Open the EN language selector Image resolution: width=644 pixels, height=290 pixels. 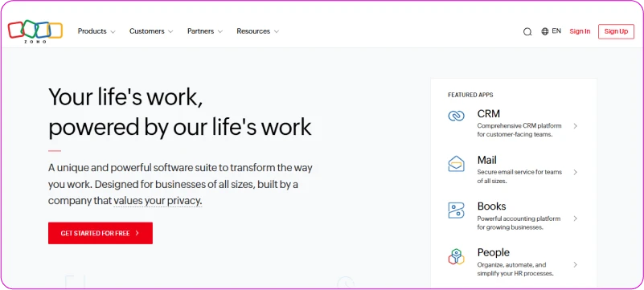click(556, 31)
